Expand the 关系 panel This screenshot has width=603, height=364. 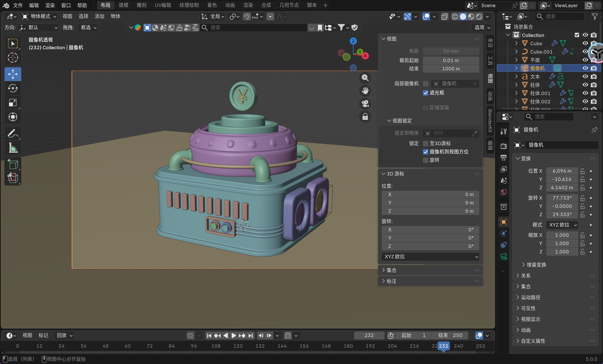526,276
